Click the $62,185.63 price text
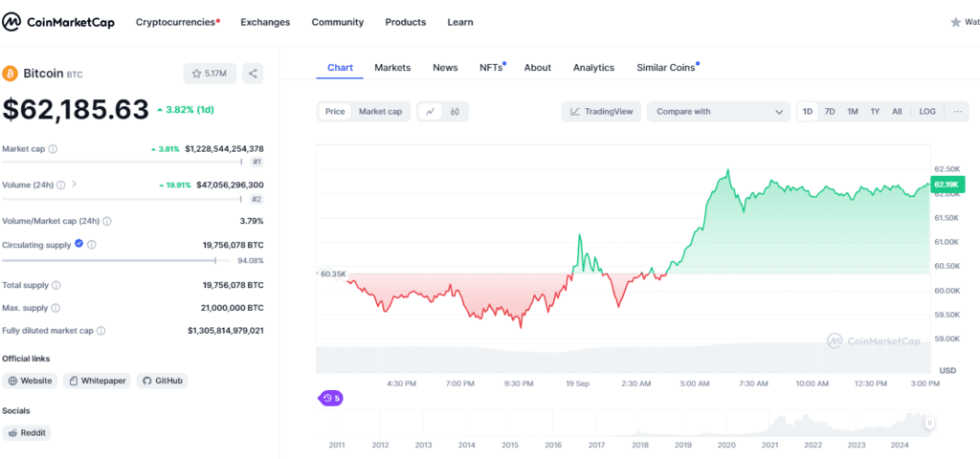 coord(76,110)
